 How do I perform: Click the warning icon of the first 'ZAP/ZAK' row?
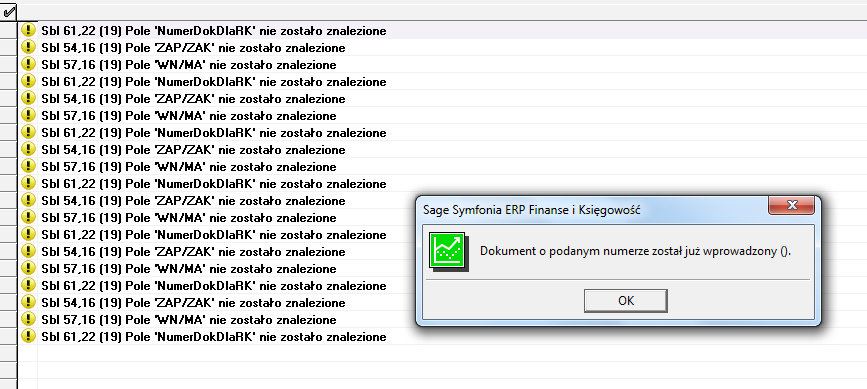[28, 48]
